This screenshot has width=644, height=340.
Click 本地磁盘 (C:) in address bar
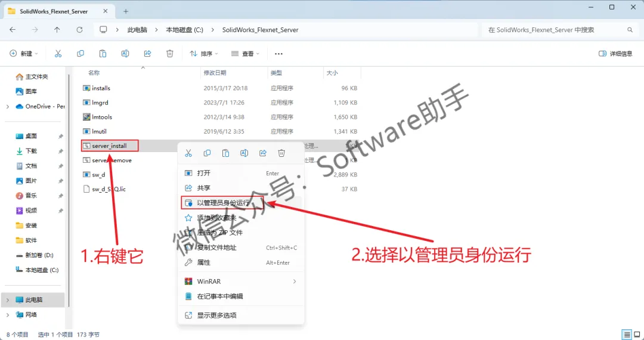[184, 30]
